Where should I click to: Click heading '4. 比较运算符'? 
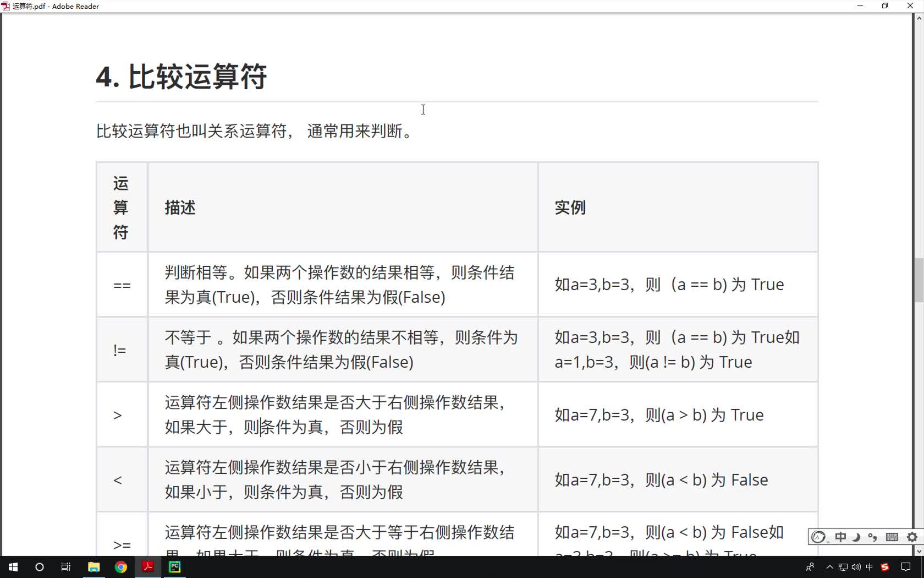182,76
